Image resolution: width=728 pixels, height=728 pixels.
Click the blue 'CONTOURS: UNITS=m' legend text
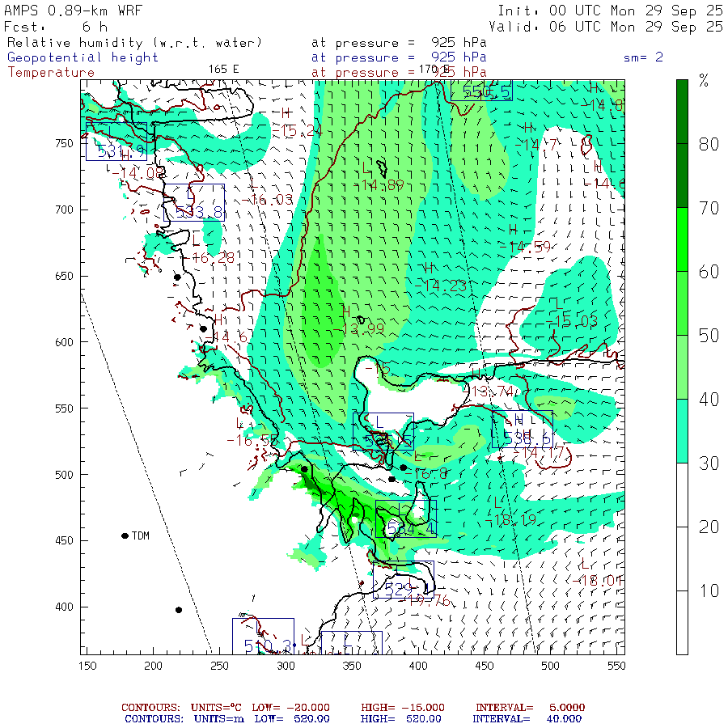tap(184, 719)
